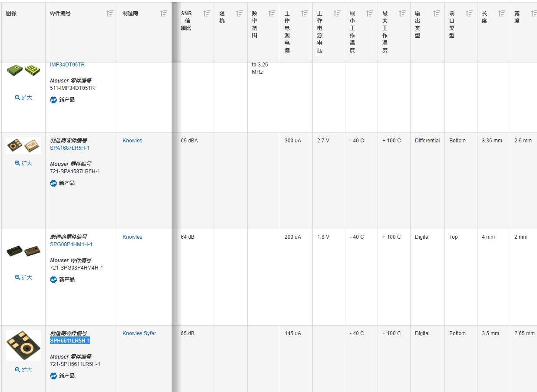Open SPA1687LR5H-1 part number link

click(x=70, y=148)
